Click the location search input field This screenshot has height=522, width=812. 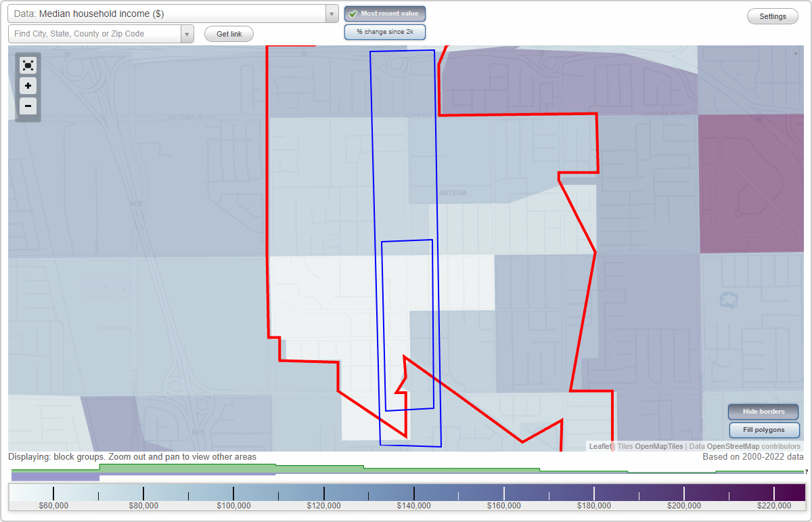pyautogui.click(x=95, y=32)
